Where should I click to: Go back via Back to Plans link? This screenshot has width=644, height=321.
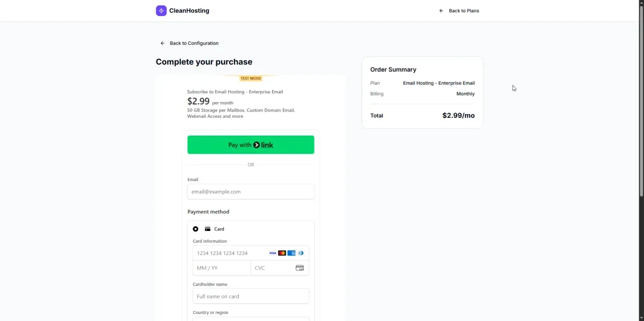(464, 11)
